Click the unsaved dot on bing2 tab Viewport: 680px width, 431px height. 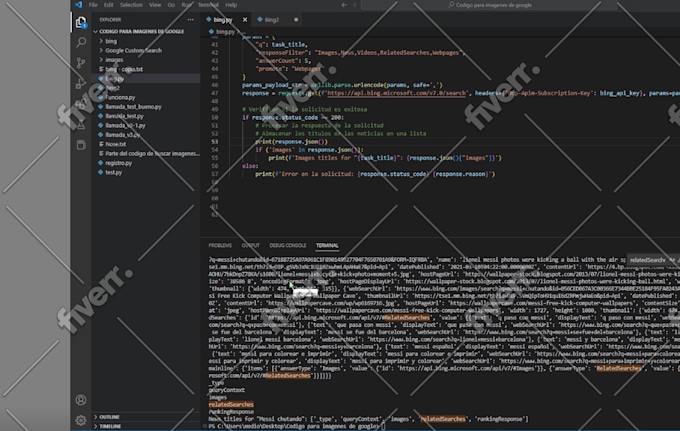pos(296,20)
